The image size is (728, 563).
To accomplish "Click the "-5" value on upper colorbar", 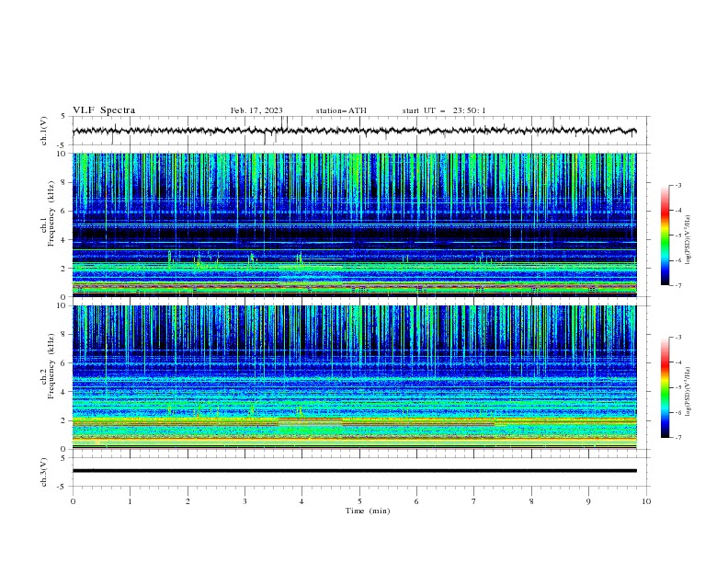I will (x=678, y=236).
